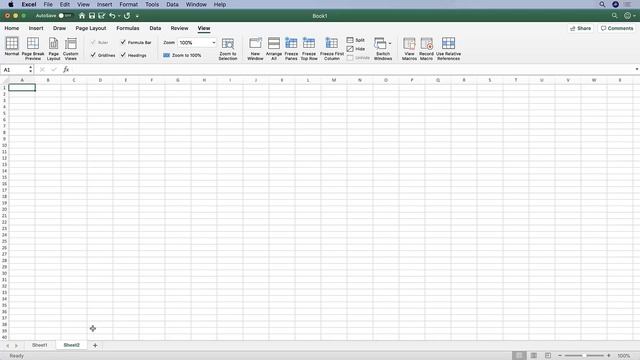The width and height of the screenshot is (640, 360).
Task: Open Page Break Preview
Action: (x=33, y=48)
